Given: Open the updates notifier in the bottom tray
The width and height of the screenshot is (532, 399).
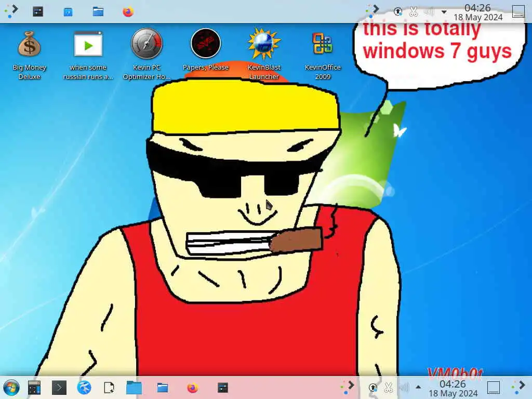Looking at the screenshot, I should [x=373, y=388].
